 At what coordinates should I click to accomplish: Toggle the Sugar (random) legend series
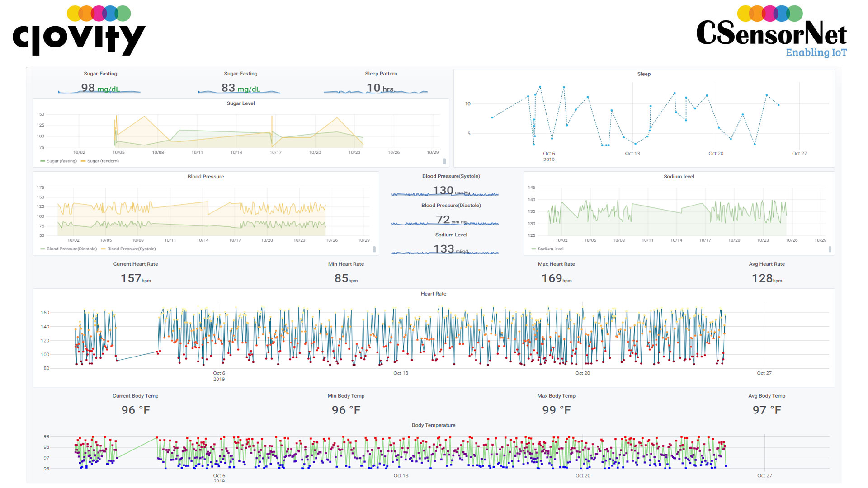[100, 161]
